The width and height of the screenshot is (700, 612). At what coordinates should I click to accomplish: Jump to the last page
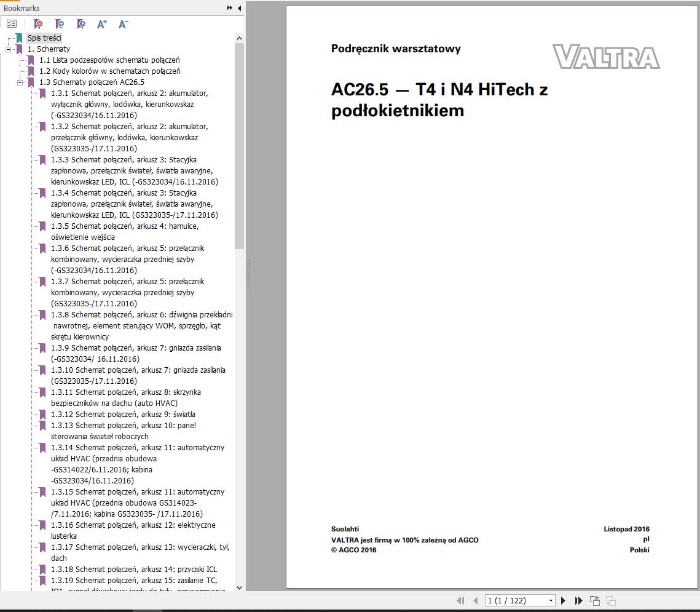(578, 600)
